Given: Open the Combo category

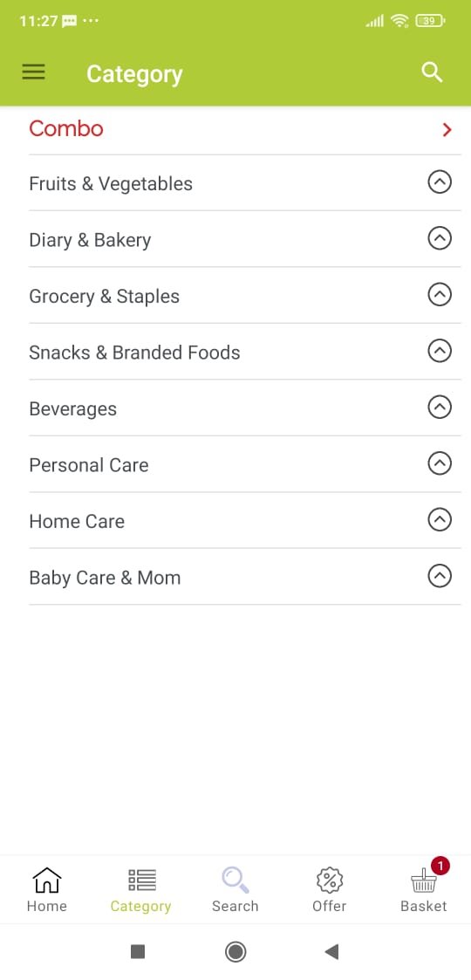Looking at the screenshot, I should coord(245,129).
